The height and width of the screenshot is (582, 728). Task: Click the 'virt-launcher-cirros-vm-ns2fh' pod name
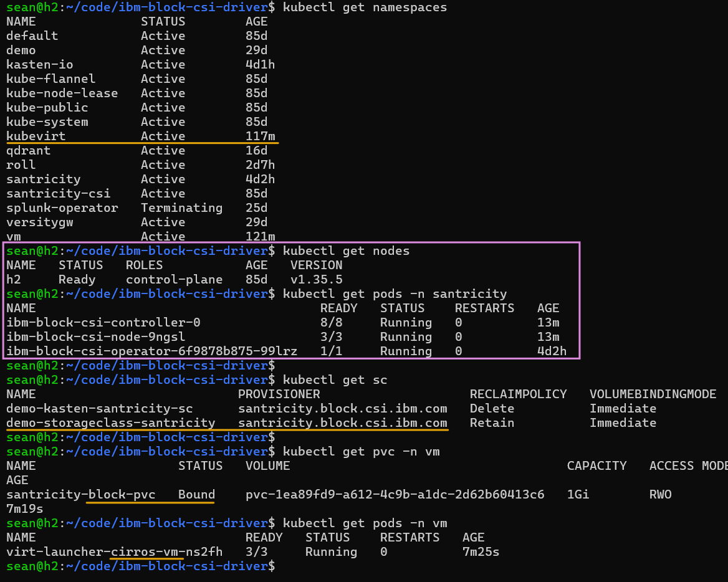114,552
